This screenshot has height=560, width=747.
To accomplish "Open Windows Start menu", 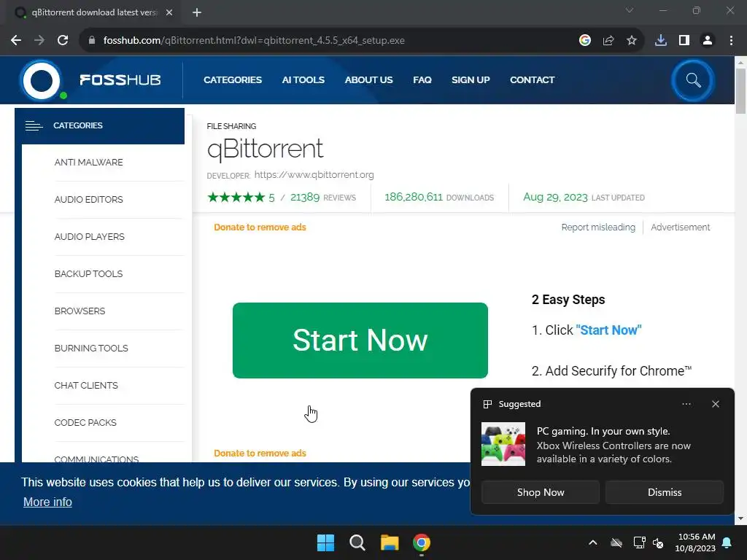I will coord(326,542).
